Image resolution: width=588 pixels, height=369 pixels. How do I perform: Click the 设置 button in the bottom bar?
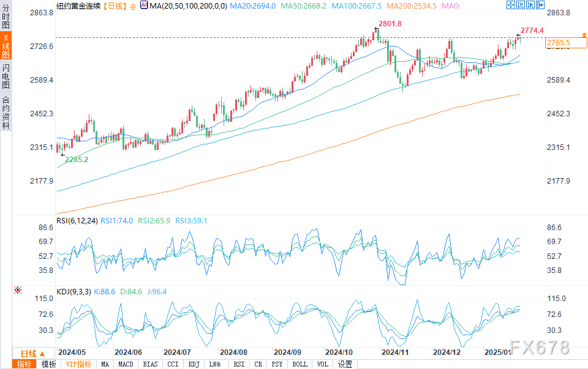pyautogui.click(x=345, y=364)
